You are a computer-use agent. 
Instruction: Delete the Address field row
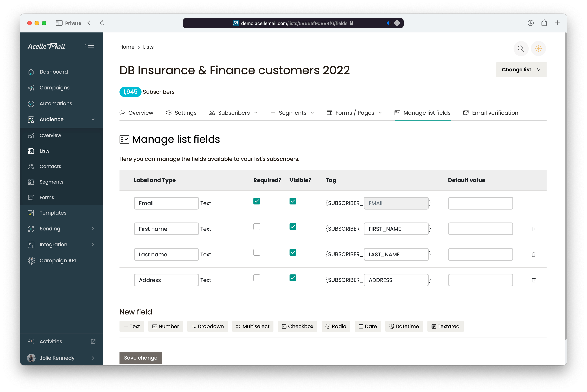(x=533, y=280)
